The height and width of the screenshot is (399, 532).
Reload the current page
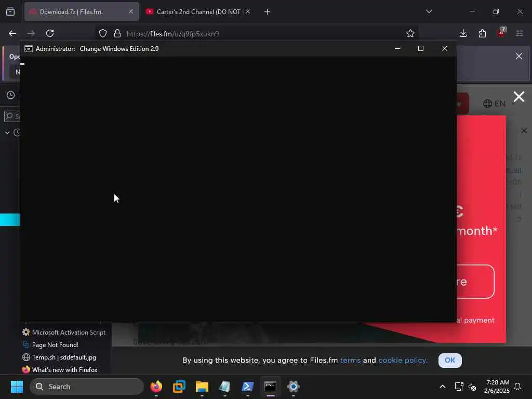pos(50,33)
